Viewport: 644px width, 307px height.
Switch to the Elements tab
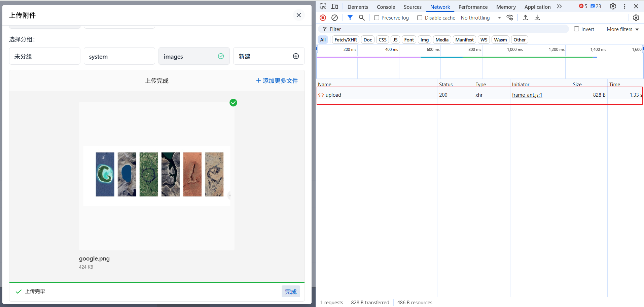[x=358, y=7]
